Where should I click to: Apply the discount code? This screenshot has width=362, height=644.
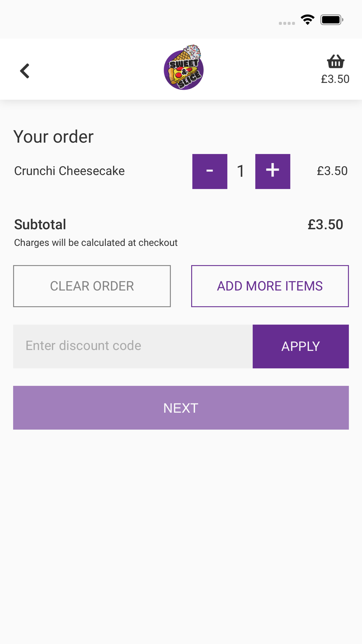tap(300, 346)
